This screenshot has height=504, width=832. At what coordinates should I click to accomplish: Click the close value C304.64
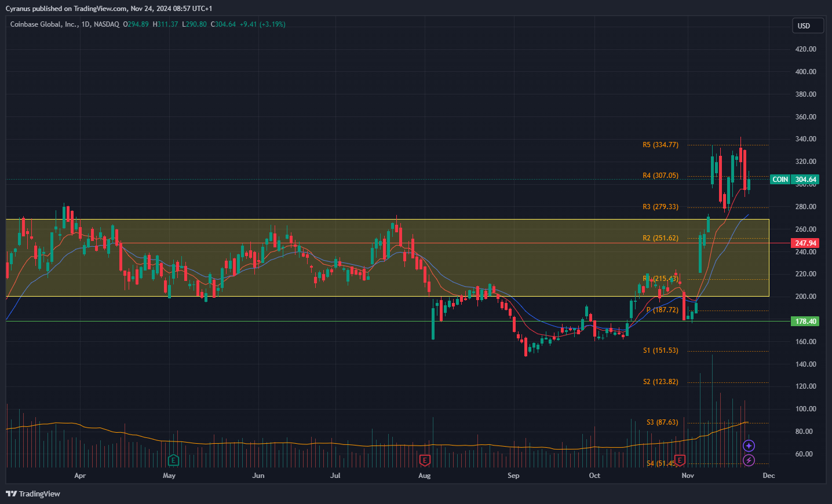[x=223, y=24]
